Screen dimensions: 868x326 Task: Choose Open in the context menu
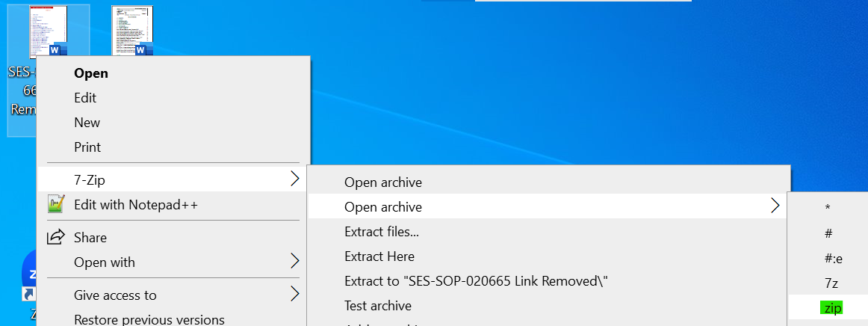[91, 73]
